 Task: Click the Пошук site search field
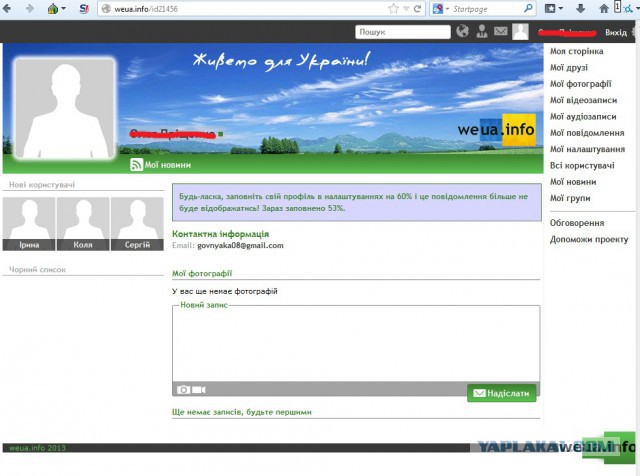[x=403, y=32]
